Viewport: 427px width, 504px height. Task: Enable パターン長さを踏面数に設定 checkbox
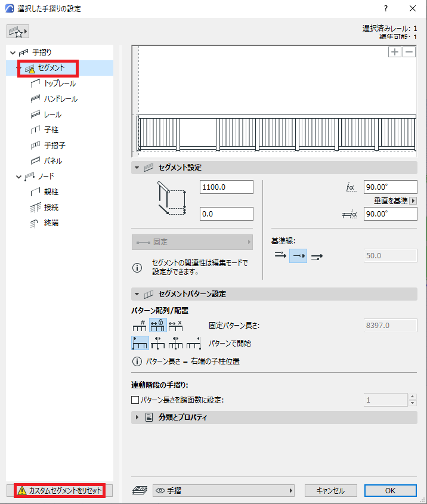(x=135, y=400)
